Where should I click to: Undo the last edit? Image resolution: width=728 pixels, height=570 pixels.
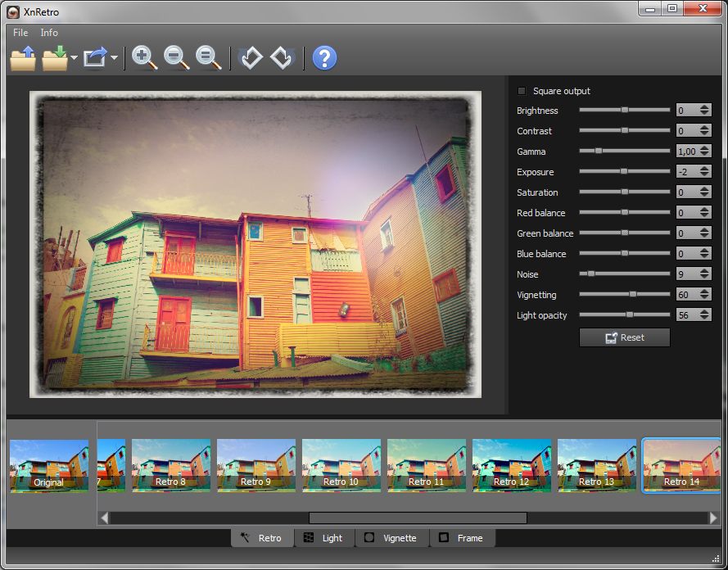[x=251, y=57]
